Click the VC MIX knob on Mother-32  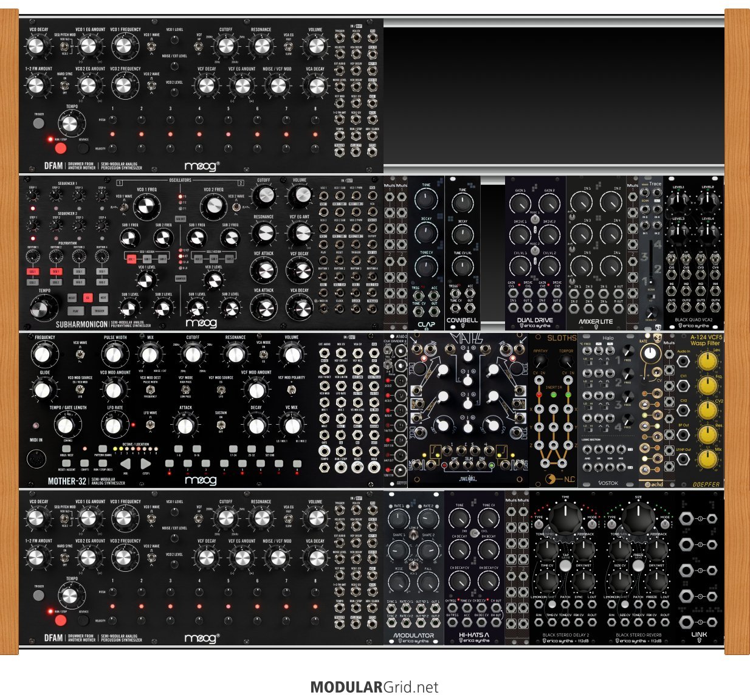click(291, 426)
